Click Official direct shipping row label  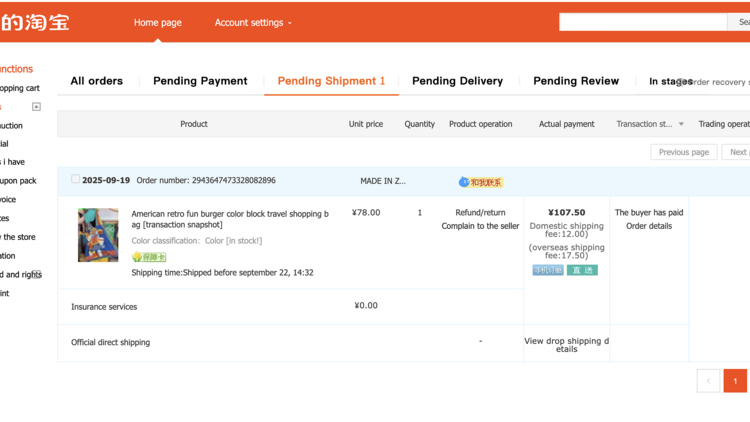pyautogui.click(x=110, y=342)
